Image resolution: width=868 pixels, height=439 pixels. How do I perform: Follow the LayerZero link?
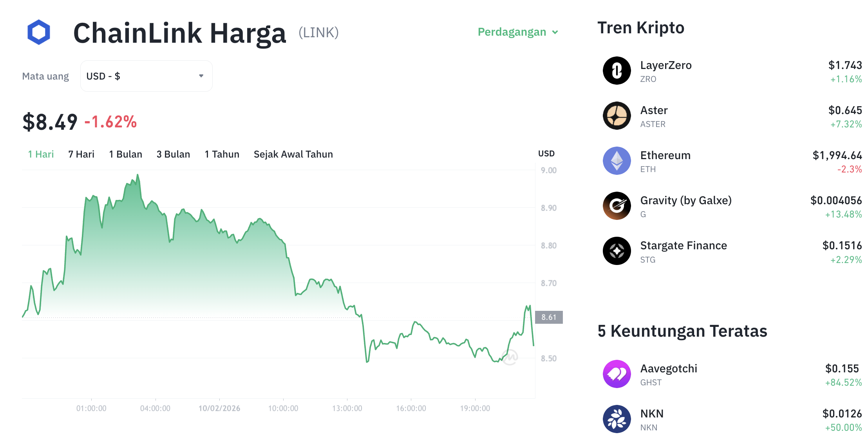click(666, 65)
